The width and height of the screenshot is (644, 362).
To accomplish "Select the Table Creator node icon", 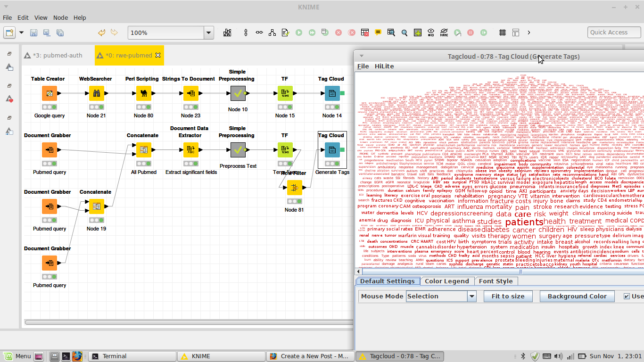I will [49, 93].
